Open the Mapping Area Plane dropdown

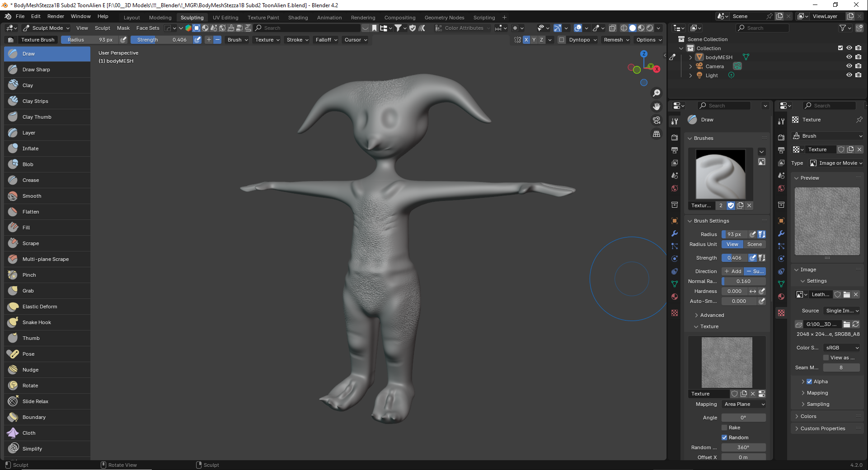point(744,404)
